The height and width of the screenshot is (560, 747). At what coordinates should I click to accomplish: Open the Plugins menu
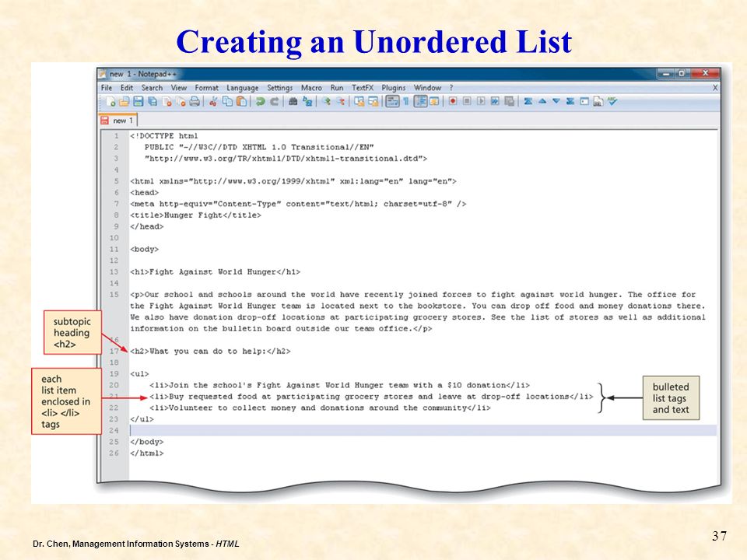(394, 88)
